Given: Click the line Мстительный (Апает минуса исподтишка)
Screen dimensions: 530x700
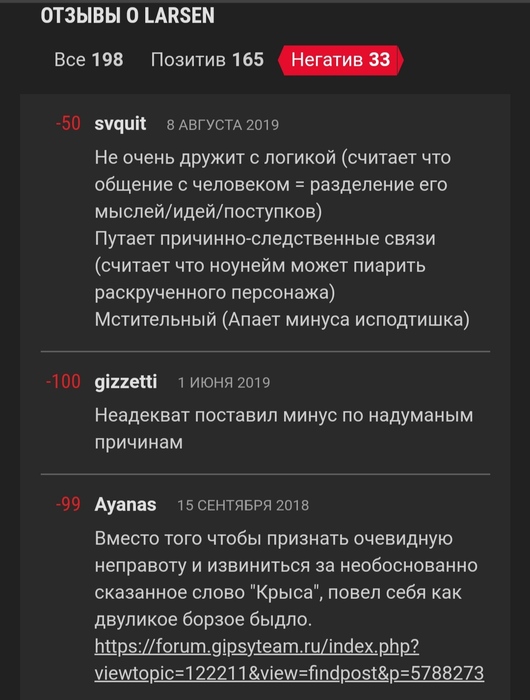Looking at the screenshot, I should 282,320.
